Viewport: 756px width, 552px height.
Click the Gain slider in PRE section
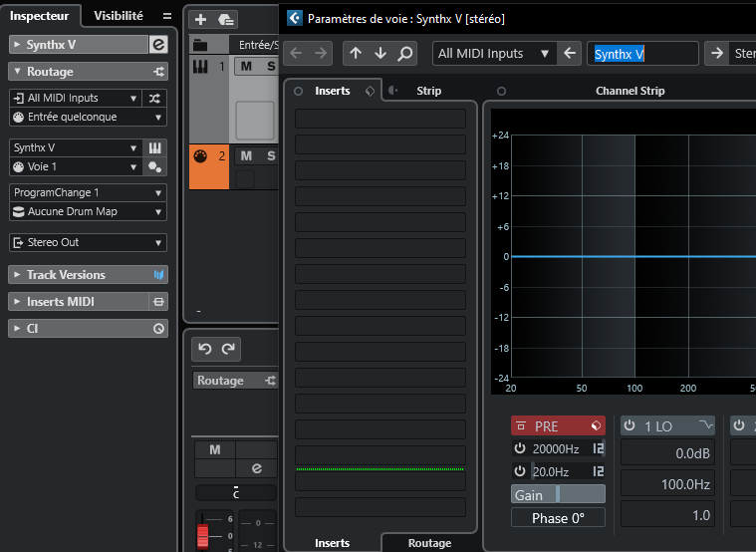pos(558,495)
